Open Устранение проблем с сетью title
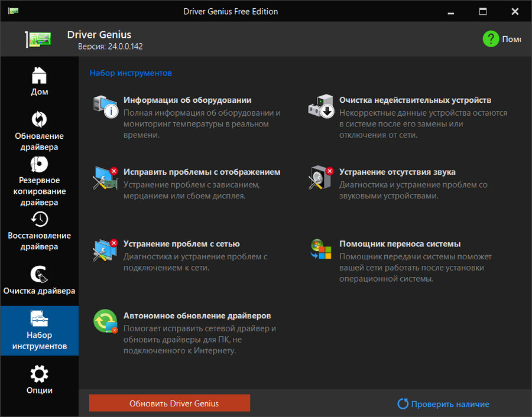The height and width of the screenshot is (417, 532). point(181,244)
